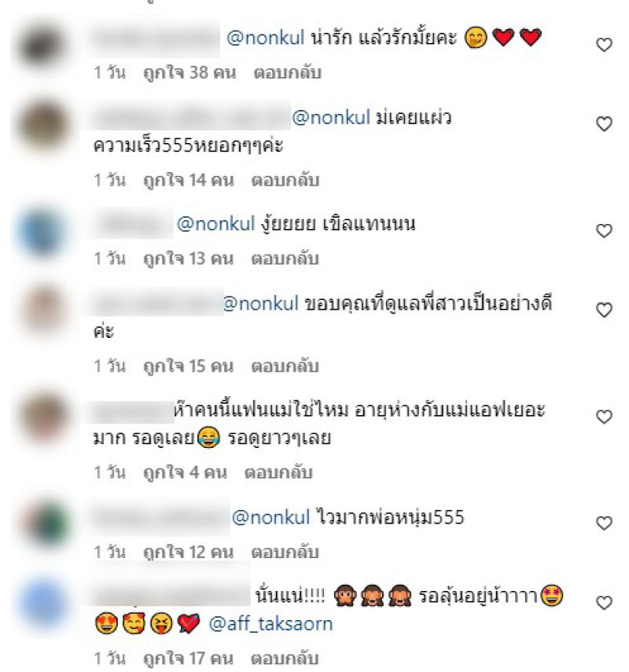This screenshot has width=629, height=672.
Task: Like the comment ending with two red hearts
Action: coord(604,45)
